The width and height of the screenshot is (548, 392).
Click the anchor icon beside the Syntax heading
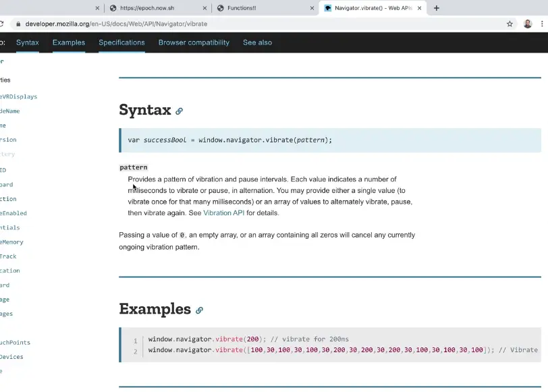click(x=178, y=109)
